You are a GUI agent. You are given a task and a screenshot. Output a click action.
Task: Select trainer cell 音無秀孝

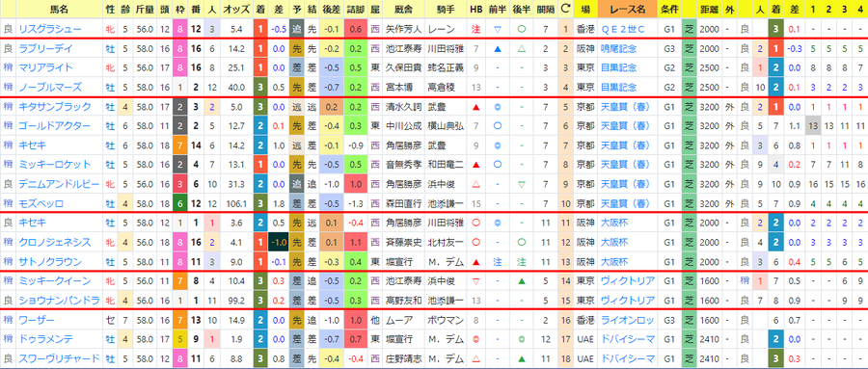404,165
